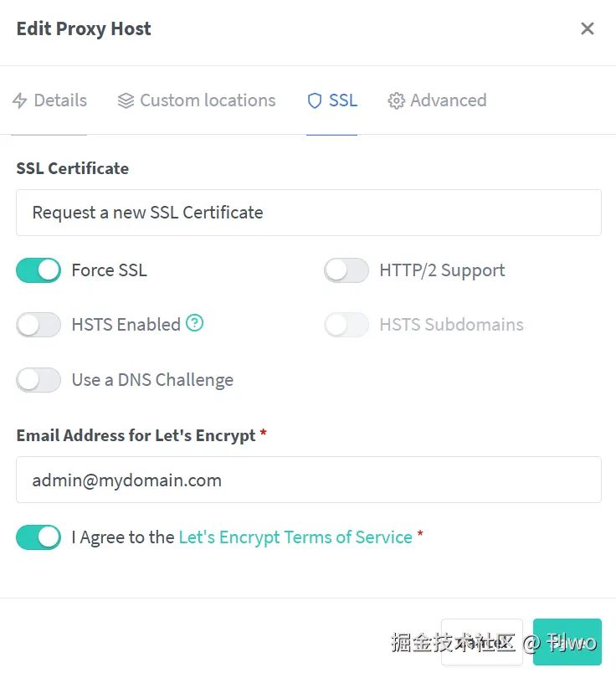This screenshot has height=673, width=616.
Task: Click the gear icon beside Advanced
Action: 396,101
